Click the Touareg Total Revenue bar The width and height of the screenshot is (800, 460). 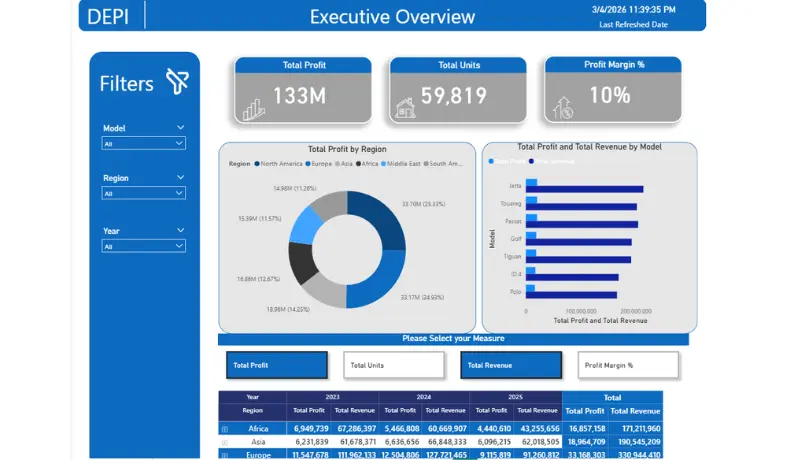pyautogui.click(x=581, y=207)
